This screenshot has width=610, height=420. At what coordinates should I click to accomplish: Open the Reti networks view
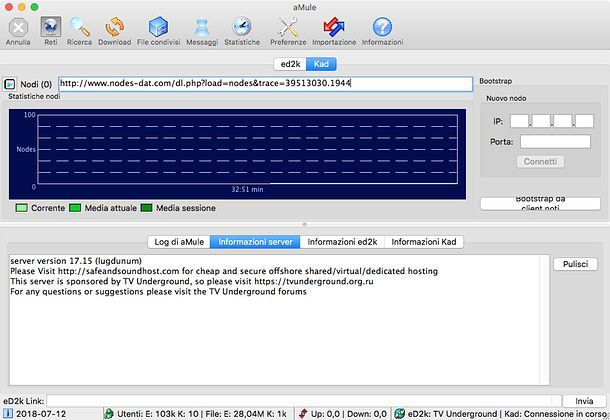[51, 31]
